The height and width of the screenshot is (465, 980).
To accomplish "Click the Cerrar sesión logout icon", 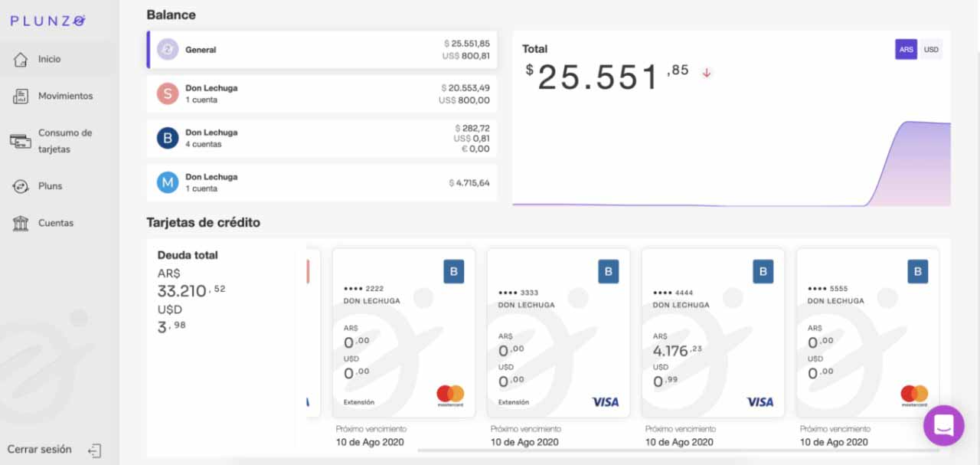I will [x=94, y=450].
